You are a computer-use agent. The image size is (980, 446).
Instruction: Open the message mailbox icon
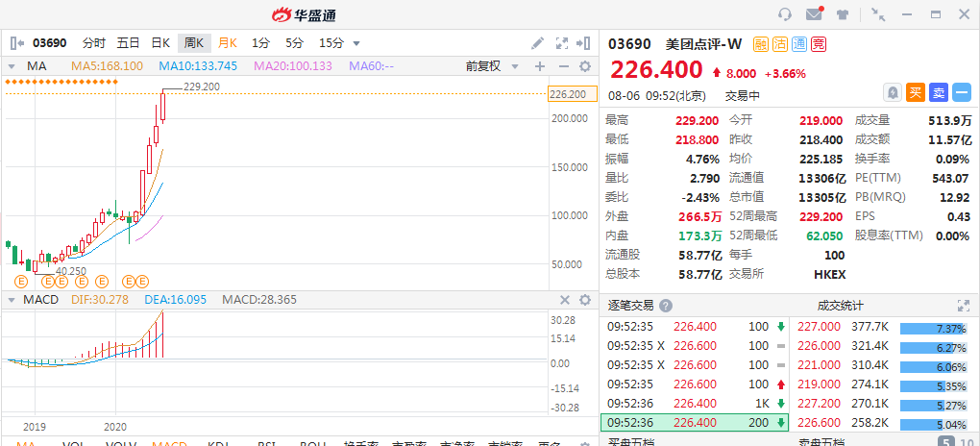point(814,14)
